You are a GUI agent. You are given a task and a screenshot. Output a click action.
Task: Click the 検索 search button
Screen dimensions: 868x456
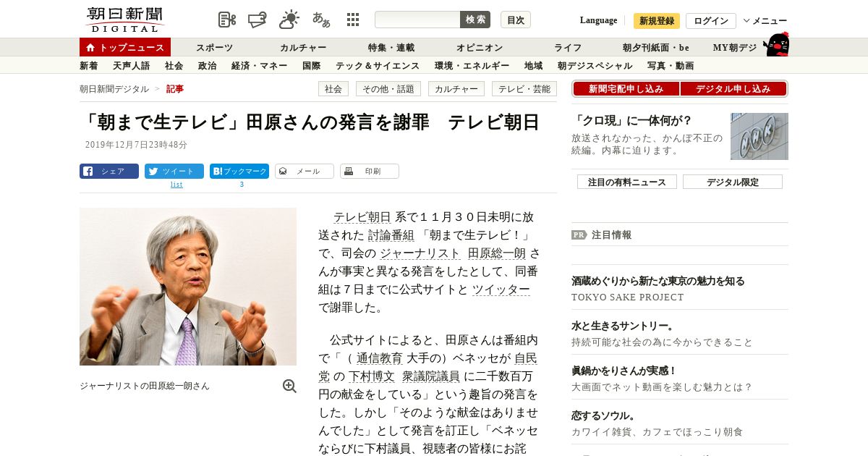tap(475, 20)
